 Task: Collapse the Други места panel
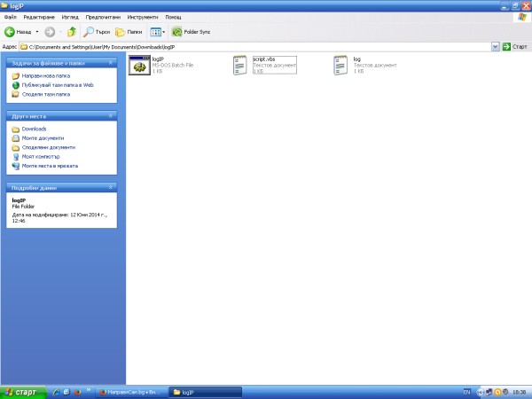coord(110,115)
